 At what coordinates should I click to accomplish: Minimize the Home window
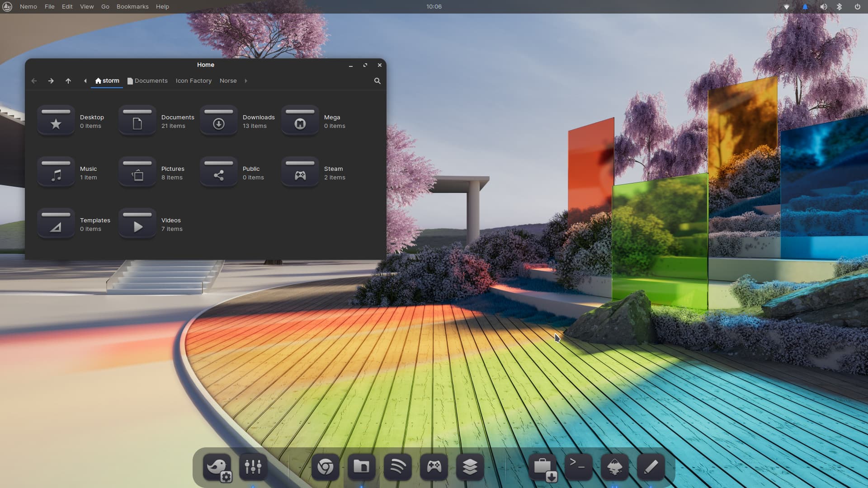(351, 65)
